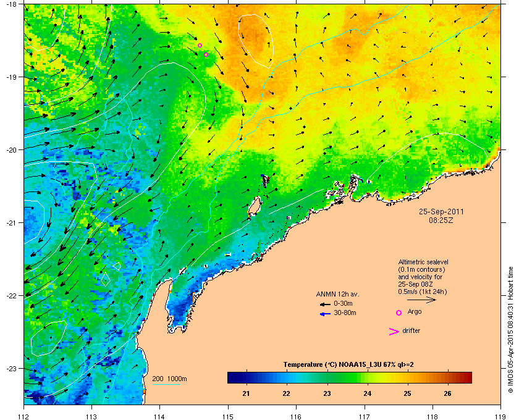
Task: Click the 0.5m/s velocity scale arrow
Action: (421, 300)
